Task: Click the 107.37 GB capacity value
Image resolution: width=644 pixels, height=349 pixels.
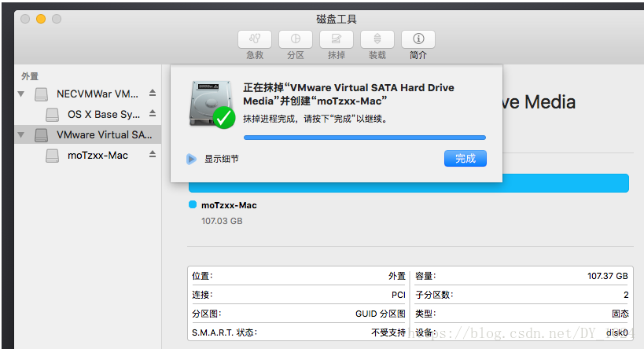Action: click(x=608, y=276)
